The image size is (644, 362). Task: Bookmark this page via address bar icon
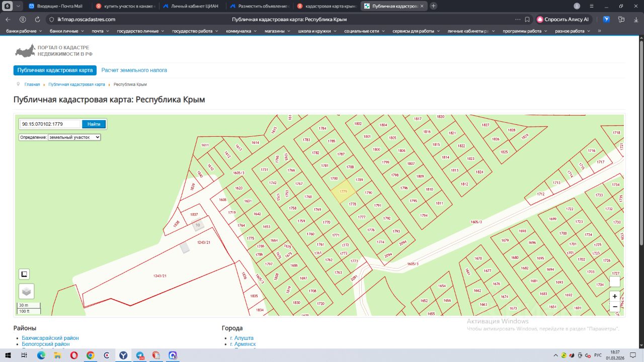pos(527,19)
